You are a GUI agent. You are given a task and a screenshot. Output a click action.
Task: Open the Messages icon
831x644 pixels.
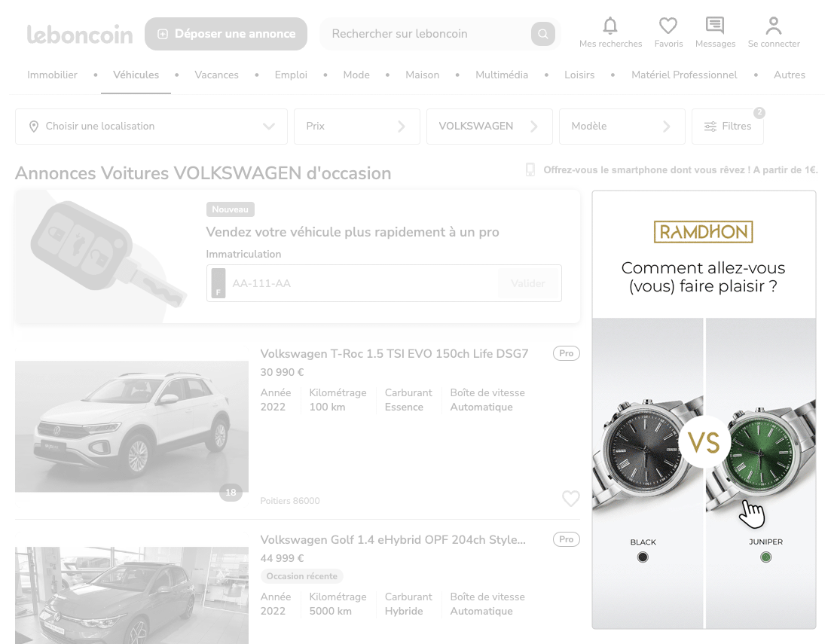pos(715,26)
